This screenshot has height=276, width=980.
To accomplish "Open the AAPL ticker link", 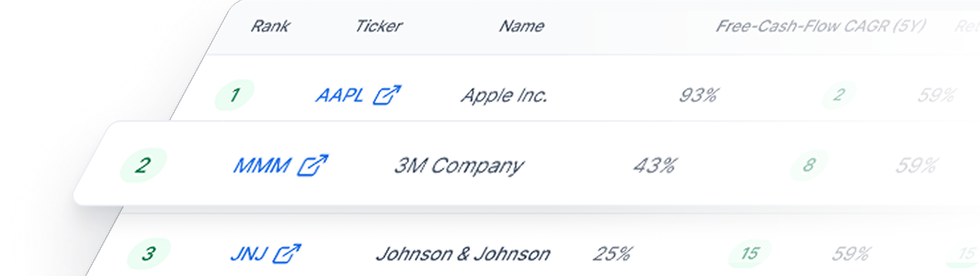I will click(339, 95).
